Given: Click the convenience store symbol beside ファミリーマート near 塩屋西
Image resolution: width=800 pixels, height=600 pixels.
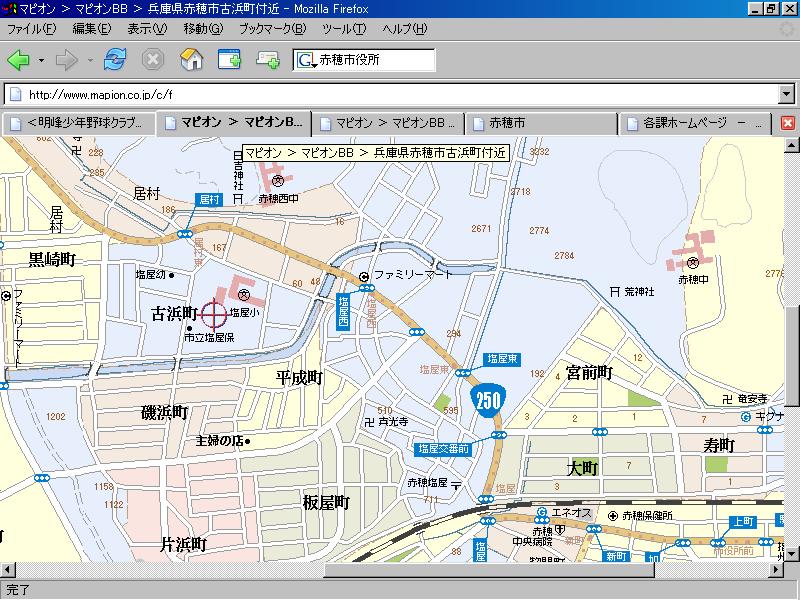Looking at the screenshot, I should (364, 277).
